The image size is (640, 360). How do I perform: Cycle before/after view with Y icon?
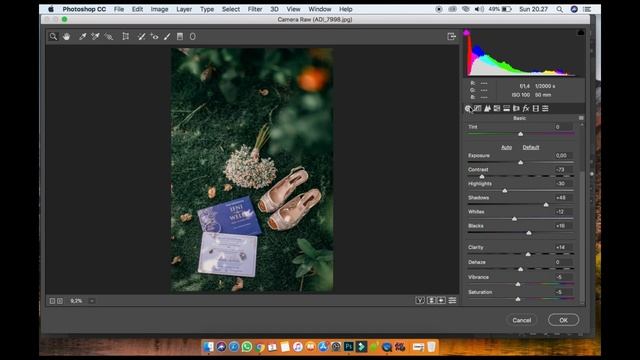click(x=420, y=300)
